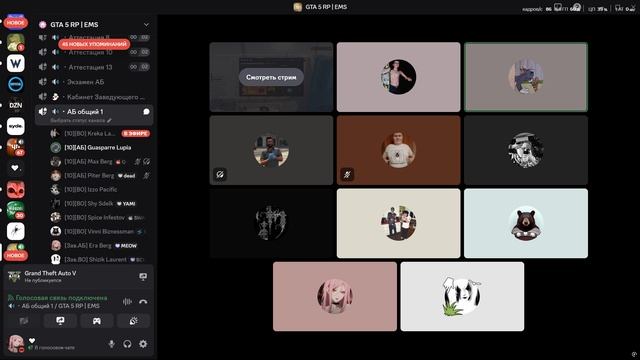Focus the dark gothic emblem avatar tile
640x360 pixels.
click(x=271, y=223)
